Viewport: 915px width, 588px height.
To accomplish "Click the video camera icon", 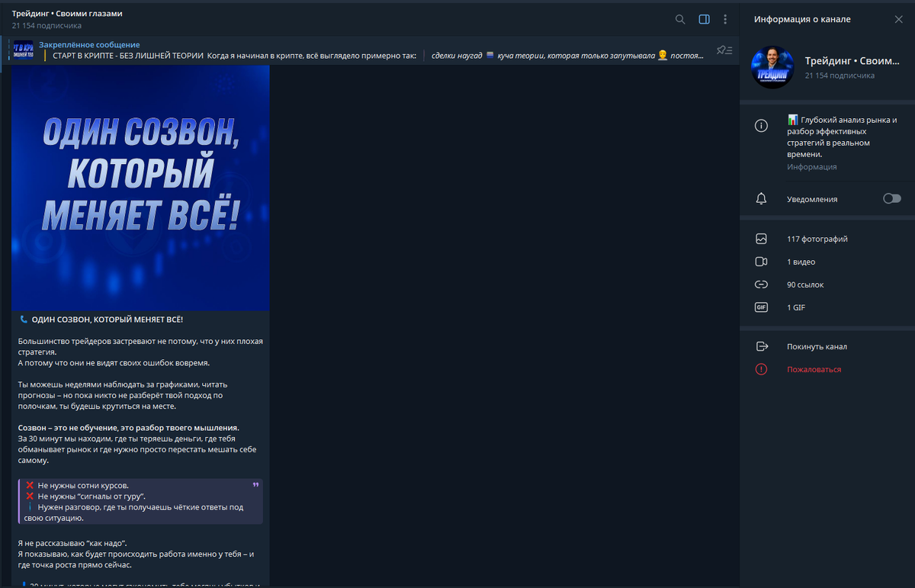I will (x=761, y=262).
